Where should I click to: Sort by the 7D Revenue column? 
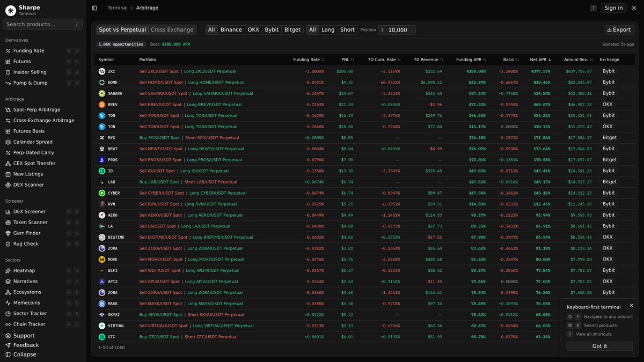pos(428,60)
